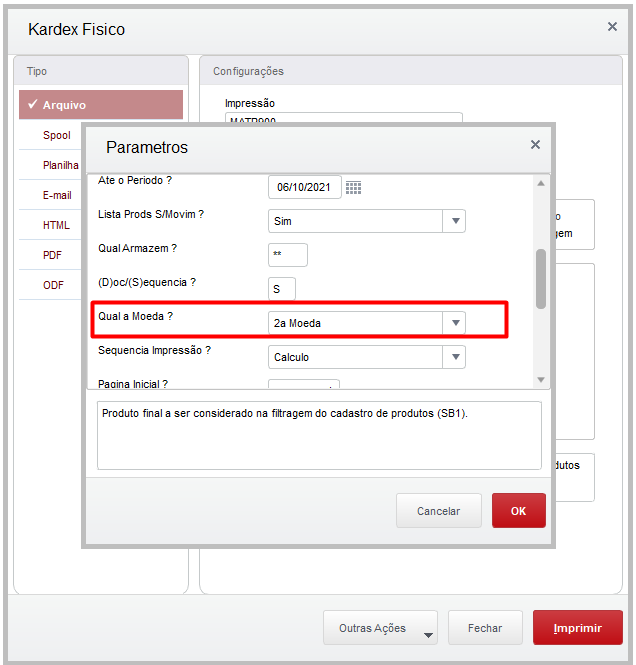Click the 'Lista Prods S/Movim ?' label
Viewport: 636px width, 665px height.
coord(151,214)
